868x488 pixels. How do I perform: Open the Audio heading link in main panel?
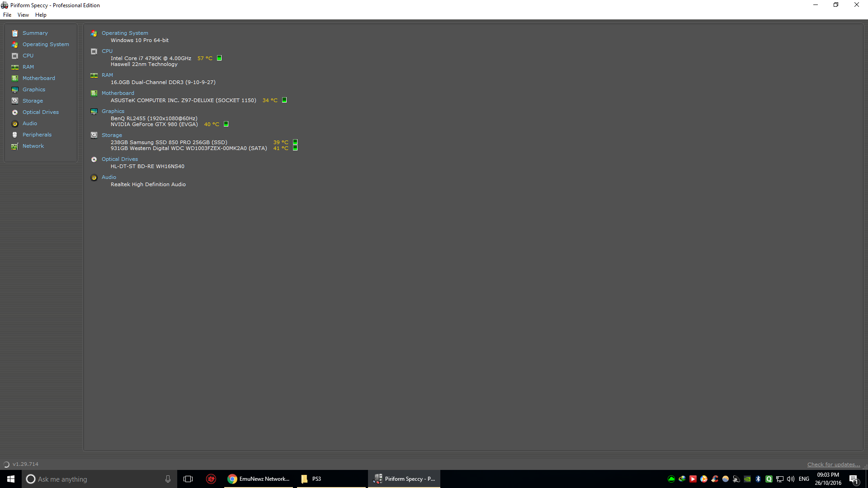(108, 178)
